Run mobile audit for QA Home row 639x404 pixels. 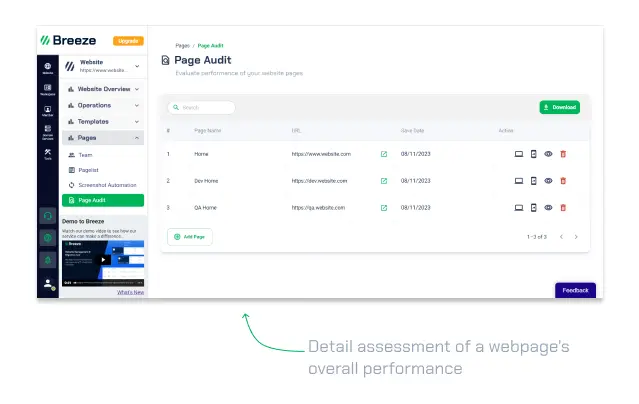point(533,208)
